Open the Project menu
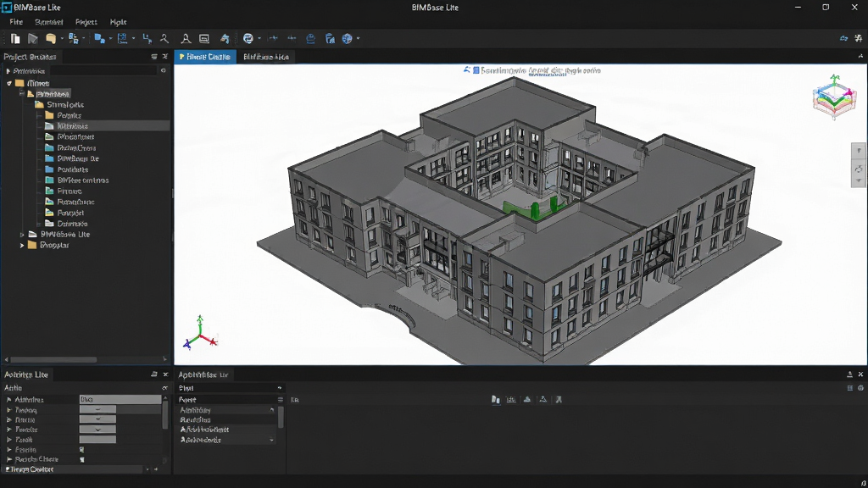 point(86,22)
